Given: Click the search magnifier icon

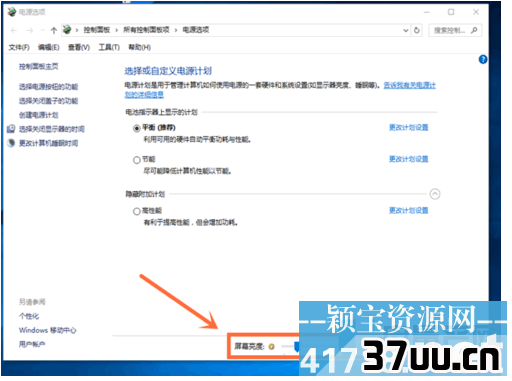Looking at the screenshot, I should pyautogui.click(x=474, y=30).
